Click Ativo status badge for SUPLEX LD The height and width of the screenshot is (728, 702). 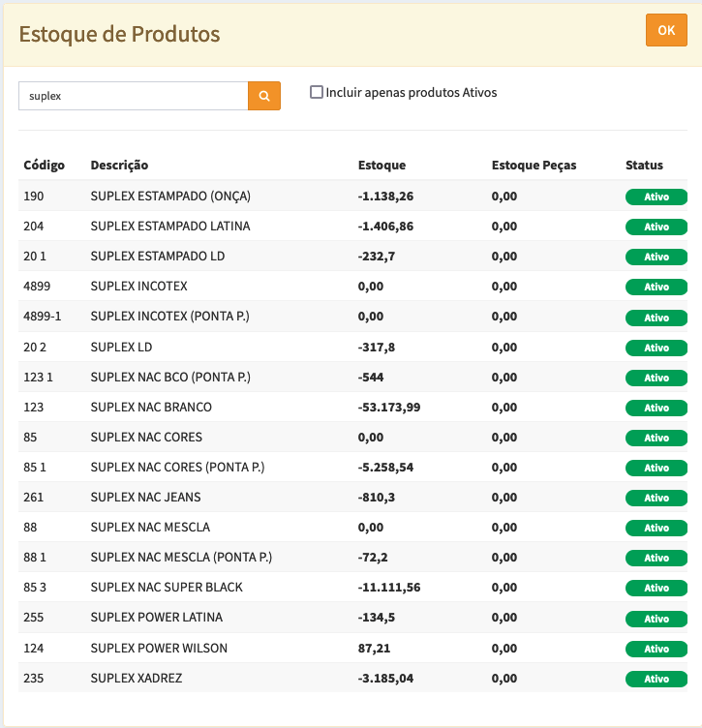(x=656, y=348)
